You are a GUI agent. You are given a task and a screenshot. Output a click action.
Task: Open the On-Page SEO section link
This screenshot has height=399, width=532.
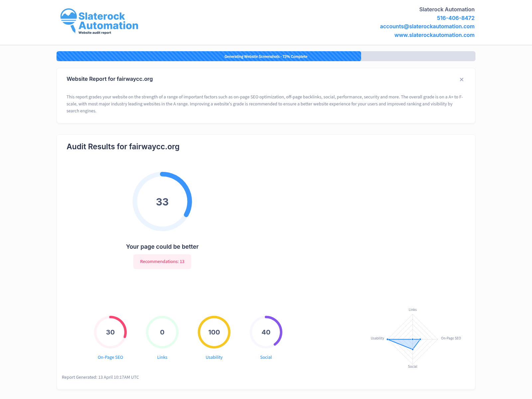coord(110,357)
